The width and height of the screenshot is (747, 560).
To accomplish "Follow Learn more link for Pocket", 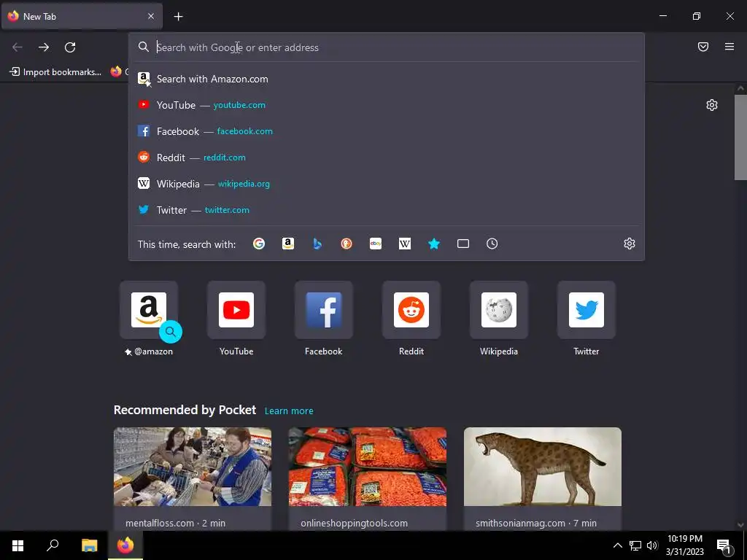I will coord(289,411).
